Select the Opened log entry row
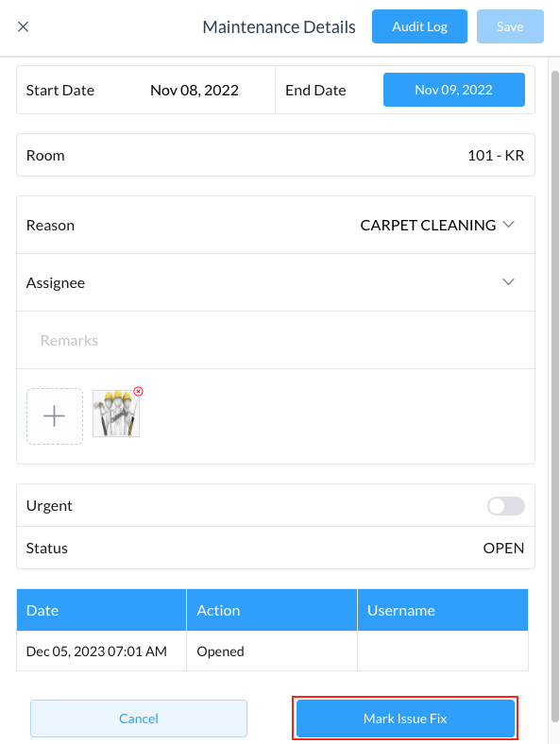This screenshot has width=560, height=744. 272,651
